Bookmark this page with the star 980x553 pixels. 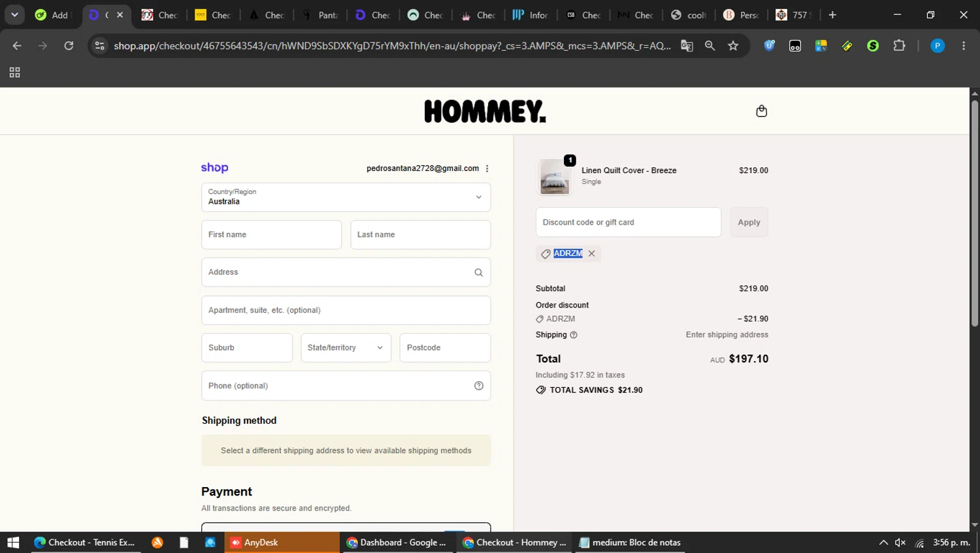[x=733, y=46]
